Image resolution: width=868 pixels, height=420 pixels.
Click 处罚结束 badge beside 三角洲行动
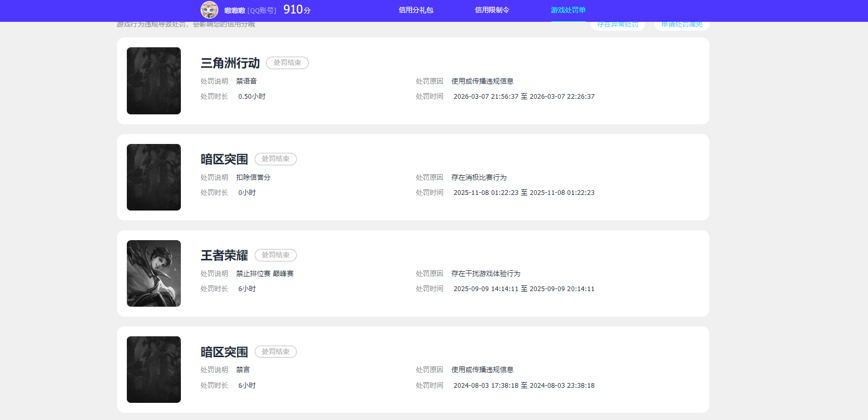287,63
